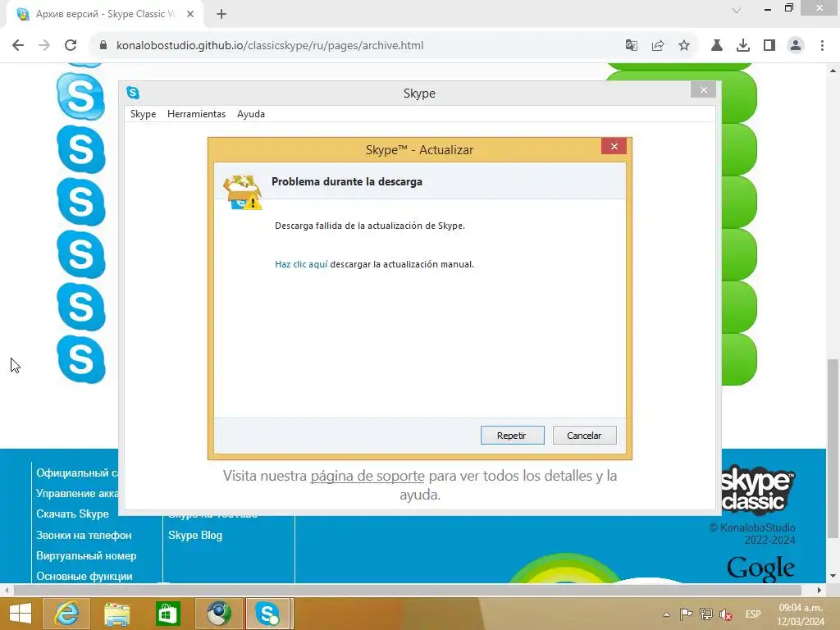
Task: Switch to the Chromium browser taskbar icon
Action: point(218,614)
